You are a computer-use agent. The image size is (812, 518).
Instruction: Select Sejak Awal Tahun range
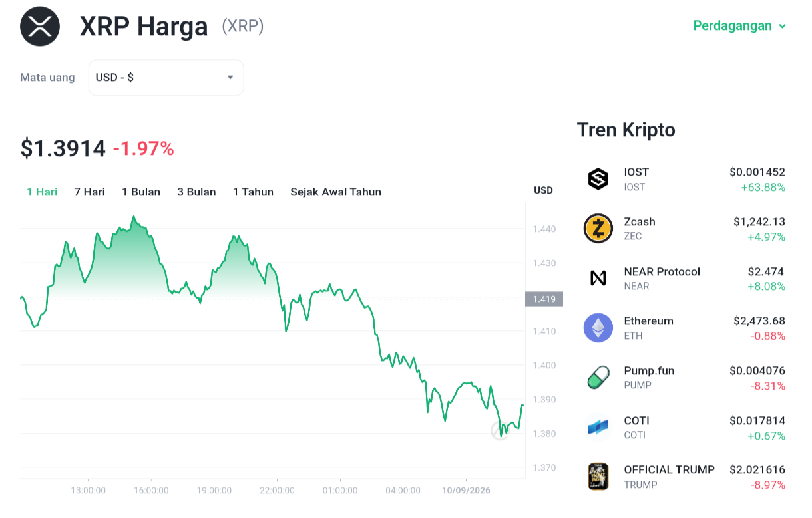(x=335, y=192)
